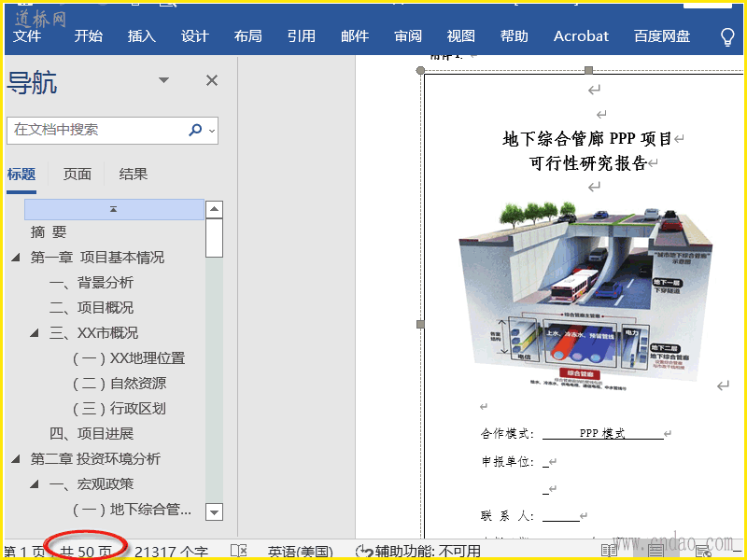The height and width of the screenshot is (560, 747).
Task: Go to (一) 地下综合管... heading
Action: pyautogui.click(x=132, y=510)
